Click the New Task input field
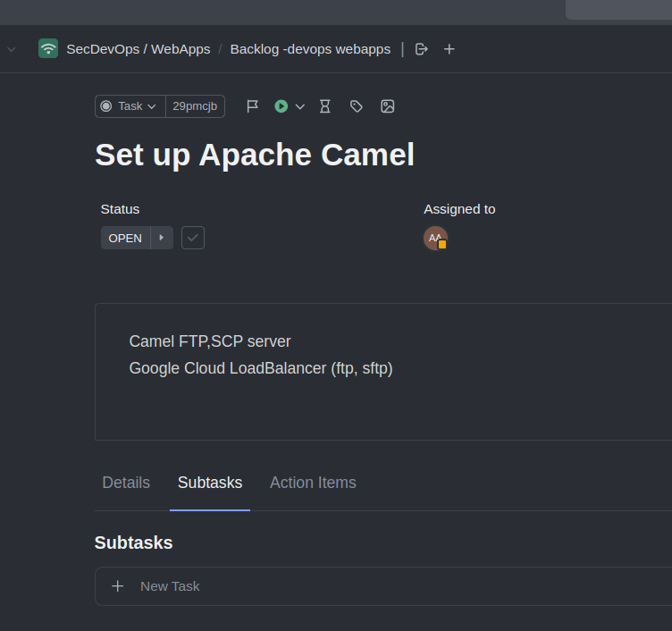The image size is (672, 631). pyautogui.click(x=383, y=586)
